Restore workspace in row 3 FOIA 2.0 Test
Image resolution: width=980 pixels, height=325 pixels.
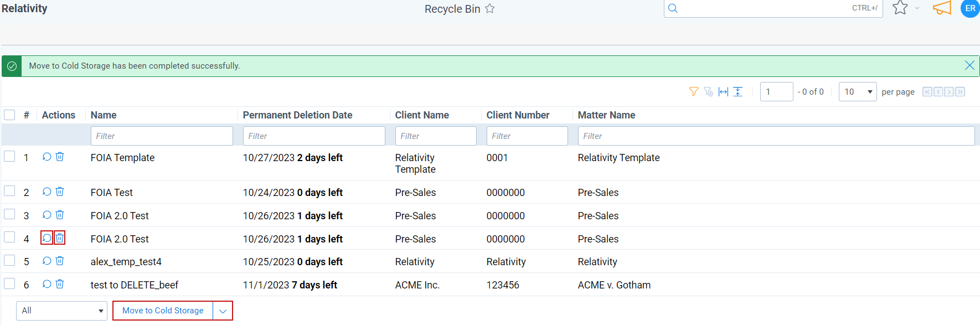[47, 215]
